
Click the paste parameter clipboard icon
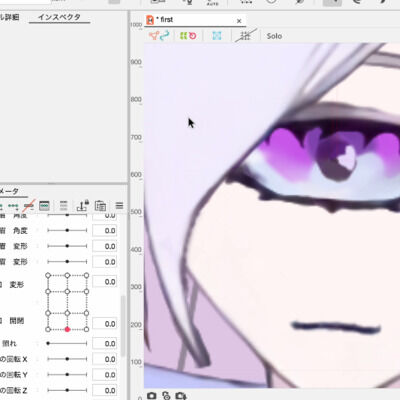[100, 206]
